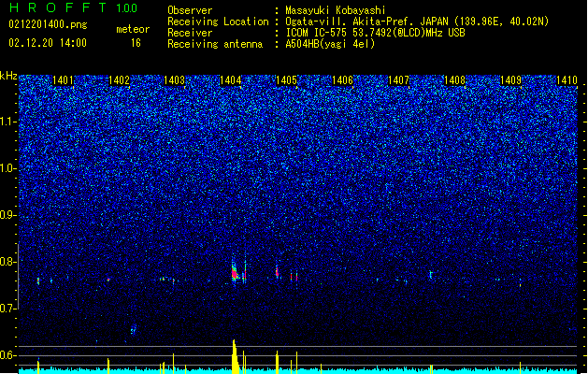Click the large red meteor echo at 1404
The height and width of the screenshot is (374, 588).
236,273
